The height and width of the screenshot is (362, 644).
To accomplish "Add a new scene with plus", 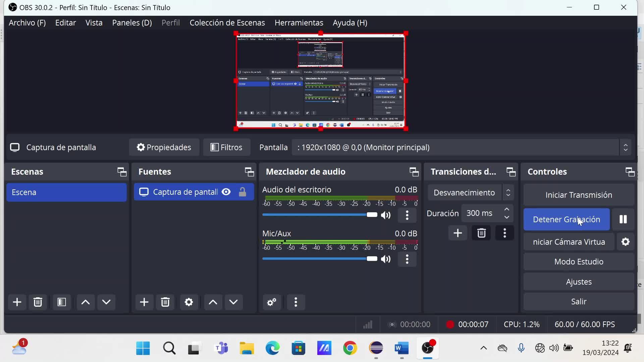I will point(17,302).
